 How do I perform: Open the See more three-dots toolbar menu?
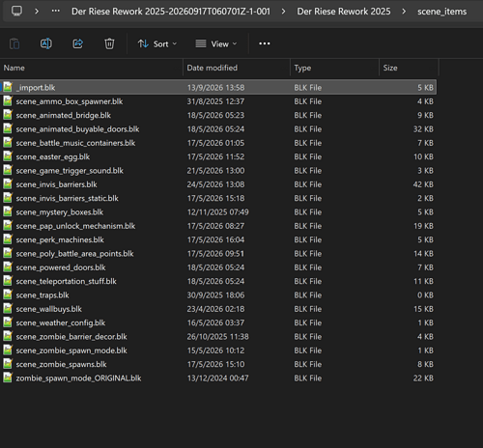coord(265,43)
